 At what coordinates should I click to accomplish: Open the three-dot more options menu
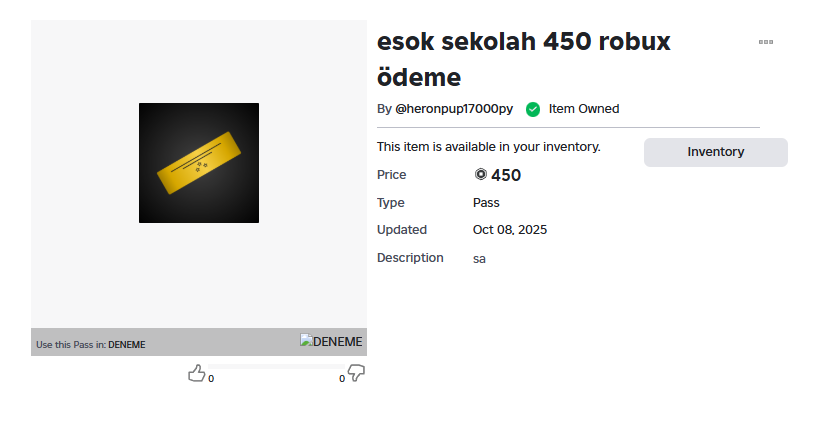(x=766, y=42)
